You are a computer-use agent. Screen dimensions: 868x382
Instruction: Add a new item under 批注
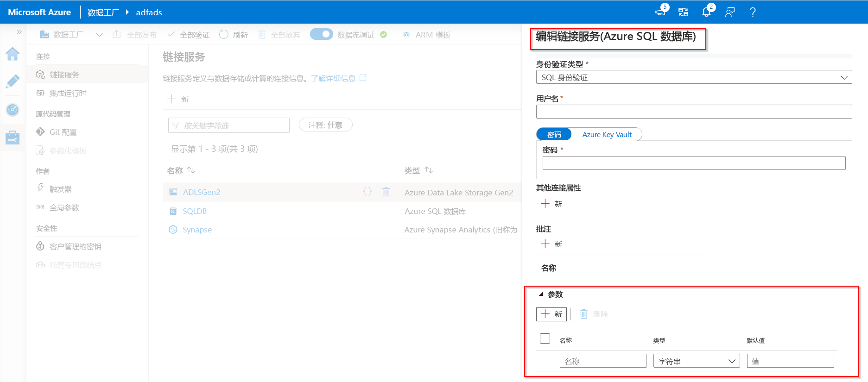tap(551, 244)
